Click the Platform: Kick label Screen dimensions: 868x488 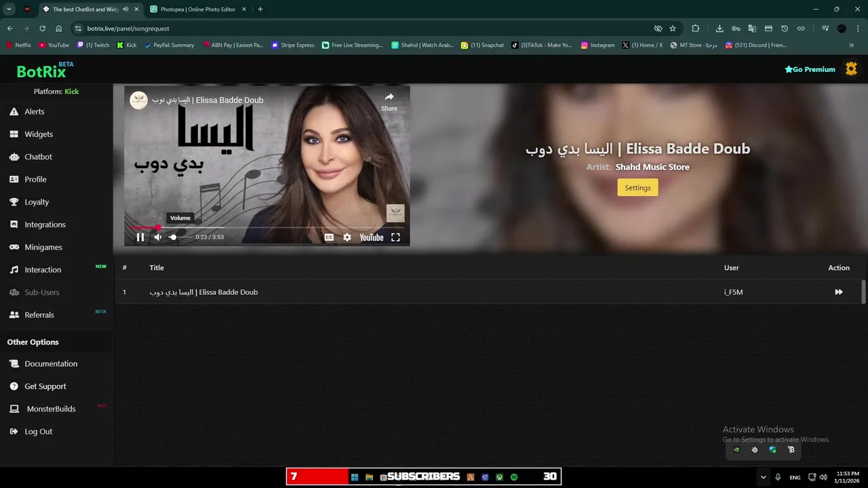pos(56,91)
